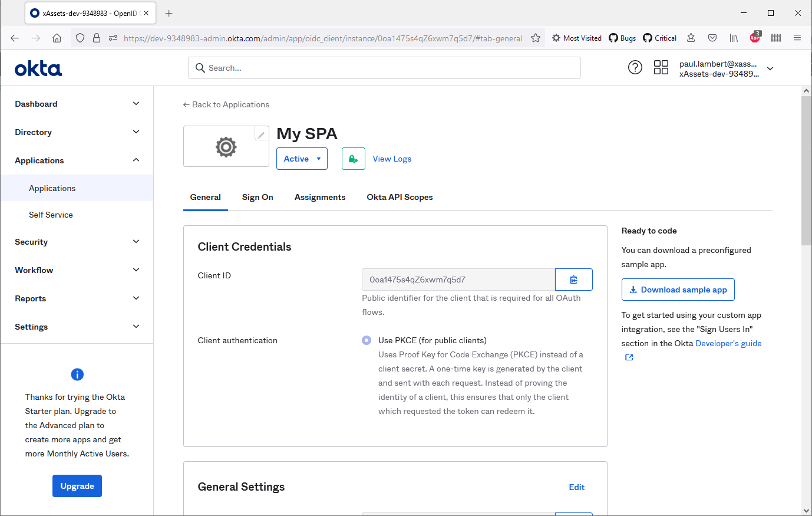Open the Okta apps grid icon

(x=661, y=67)
